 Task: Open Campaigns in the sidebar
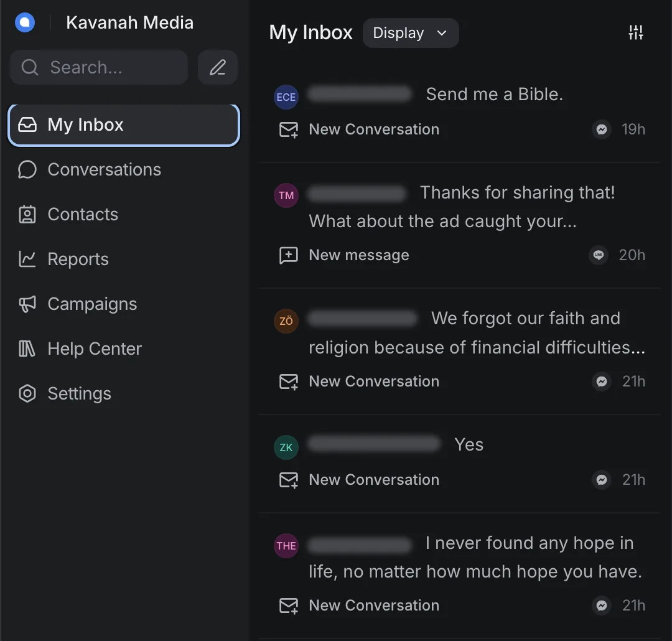tap(124, 304)
